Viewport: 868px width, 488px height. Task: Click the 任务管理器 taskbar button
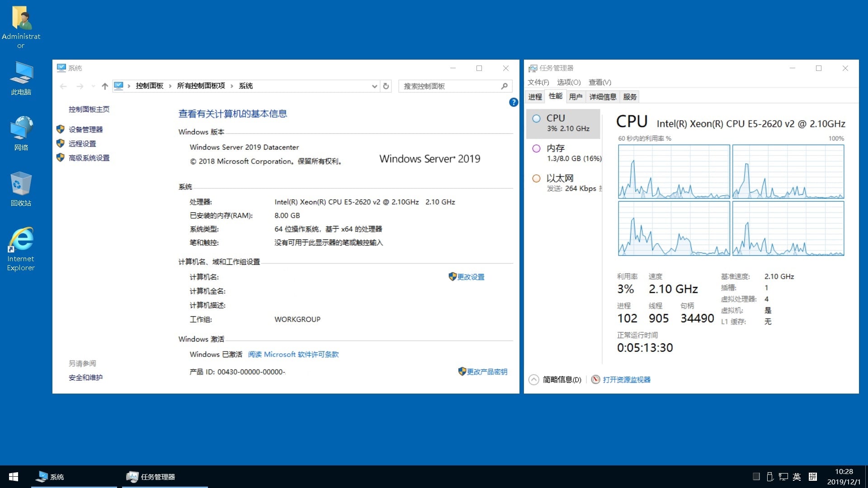point(165,477)
